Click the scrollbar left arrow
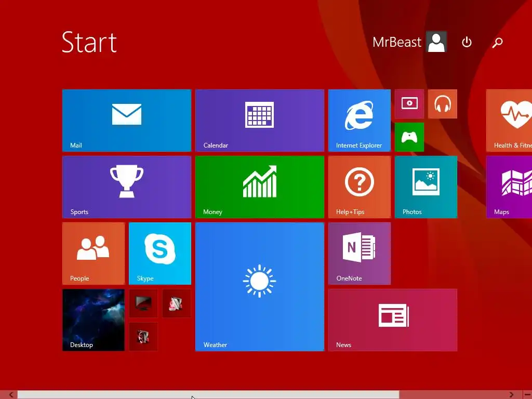 (x=11, y=395)
